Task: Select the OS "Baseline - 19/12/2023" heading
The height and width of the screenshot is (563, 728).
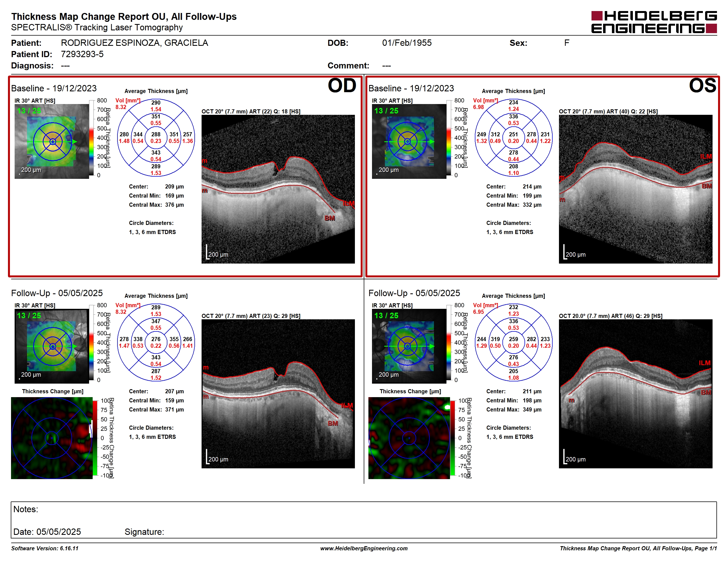Action: pyautogui.click(x=411, y=88)
